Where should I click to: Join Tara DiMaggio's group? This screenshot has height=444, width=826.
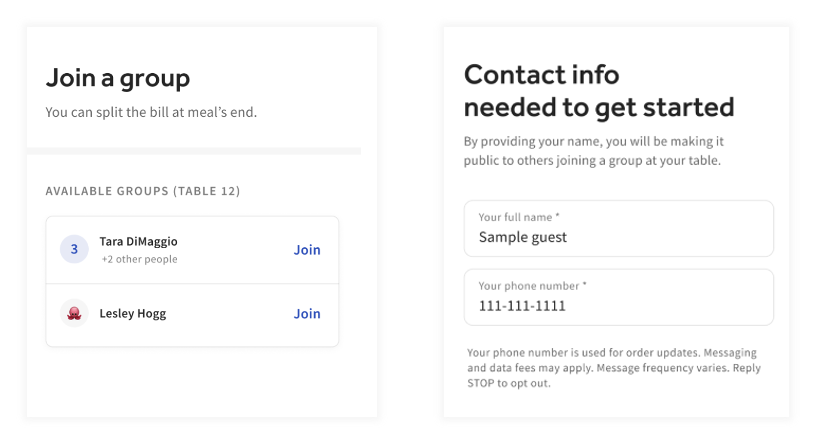[x=307, y=250]
